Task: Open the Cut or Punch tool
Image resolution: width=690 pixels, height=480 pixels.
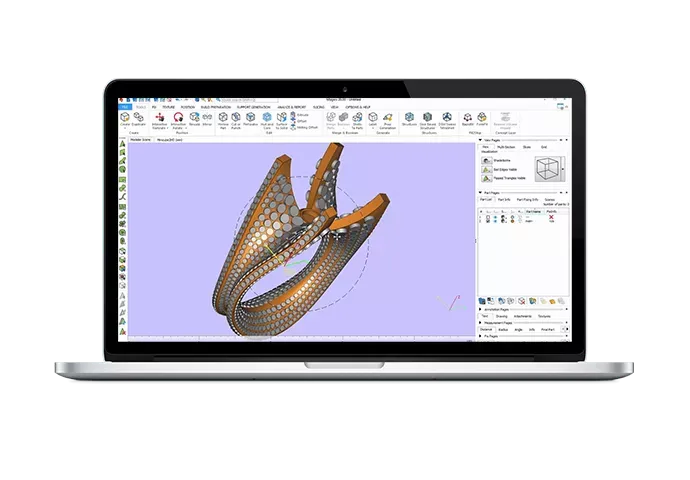Action: point(236,120)
